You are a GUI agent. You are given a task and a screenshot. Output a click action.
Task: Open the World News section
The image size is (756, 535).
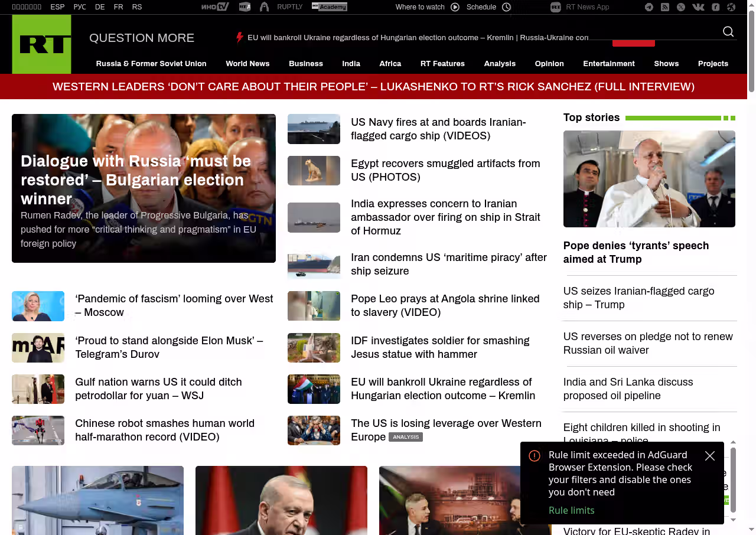[x=247, y=64]
